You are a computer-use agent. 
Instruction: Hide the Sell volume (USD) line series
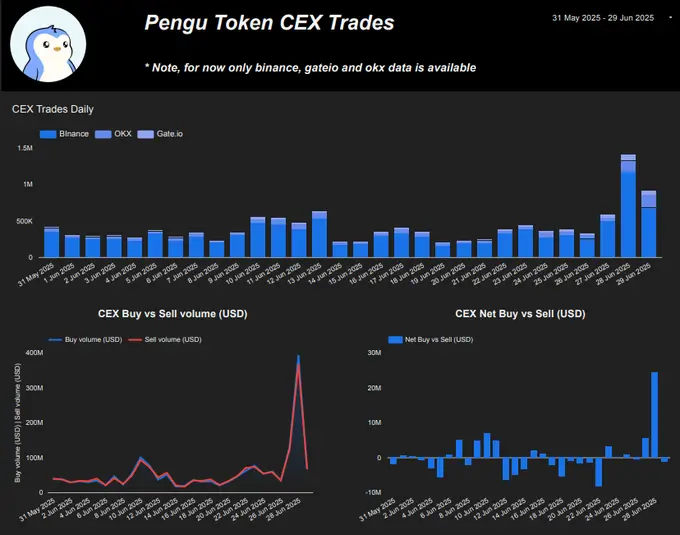(x=172, y=340)
